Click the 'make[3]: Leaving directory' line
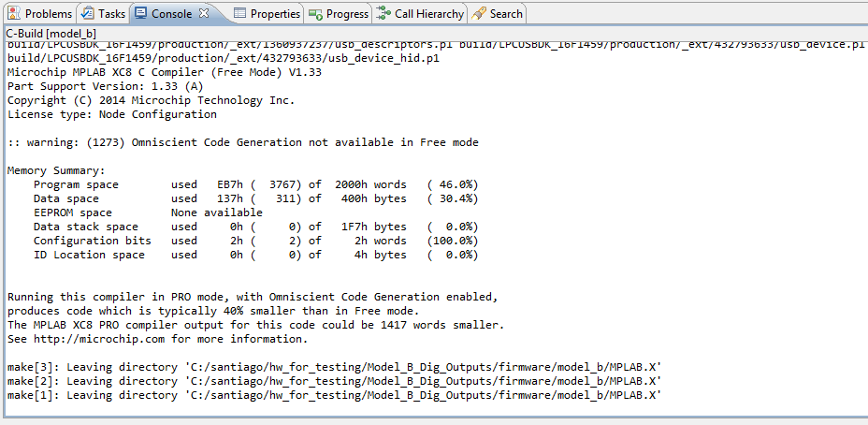Image resolution: width=868 pixels, height=425 pixels. click(x=334, y=367)
